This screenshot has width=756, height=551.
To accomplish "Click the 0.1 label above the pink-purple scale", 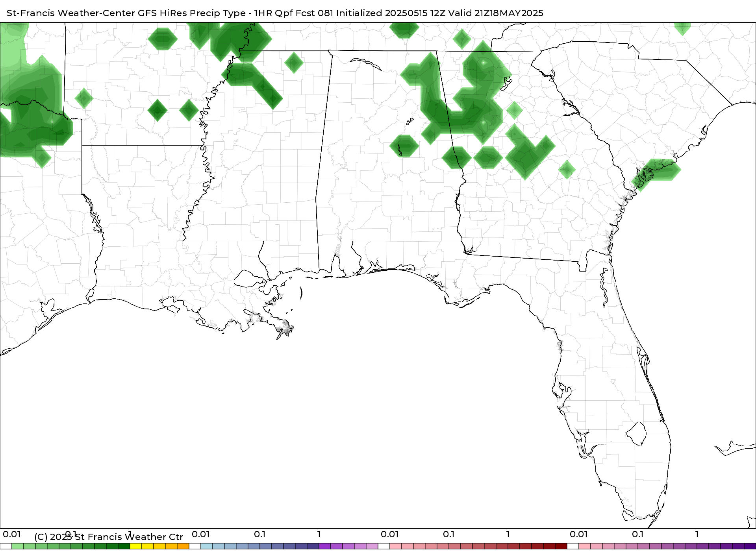I will [638, 534].
